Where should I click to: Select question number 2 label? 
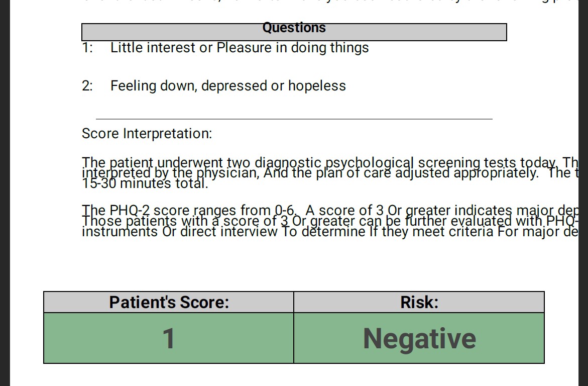click(87, 86)
